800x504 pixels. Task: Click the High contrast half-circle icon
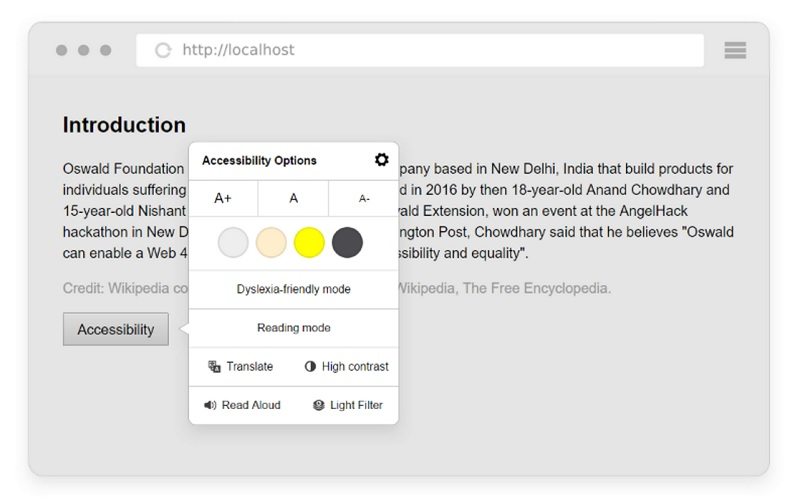click(310, 366)
